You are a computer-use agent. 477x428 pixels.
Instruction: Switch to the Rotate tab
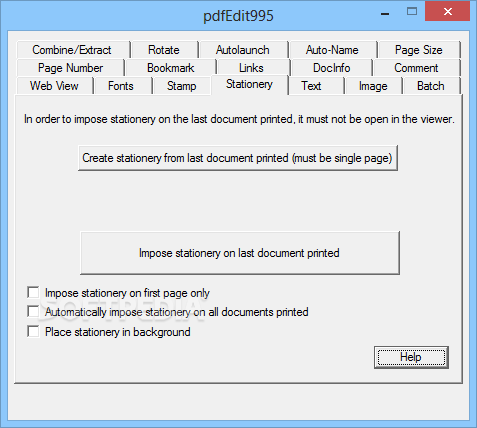(164, 50)
